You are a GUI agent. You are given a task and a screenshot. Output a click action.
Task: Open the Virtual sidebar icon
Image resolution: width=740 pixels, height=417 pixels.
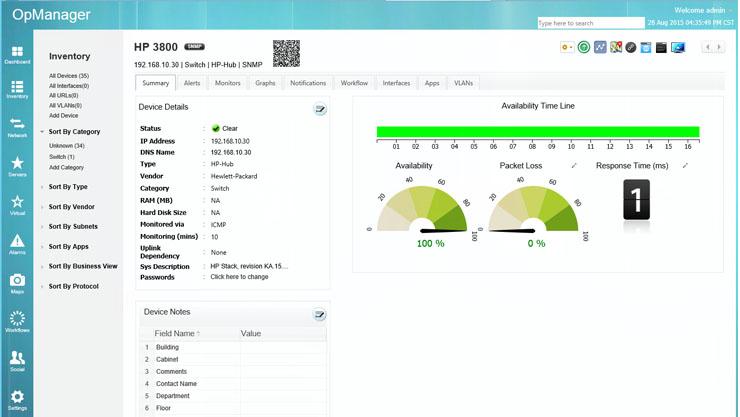pos(17,205)
